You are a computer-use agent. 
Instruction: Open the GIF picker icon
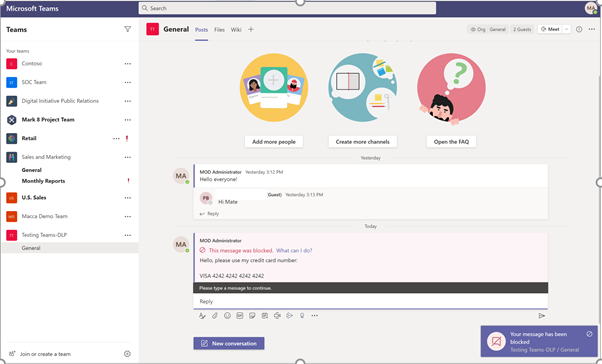tap(240, 316)
